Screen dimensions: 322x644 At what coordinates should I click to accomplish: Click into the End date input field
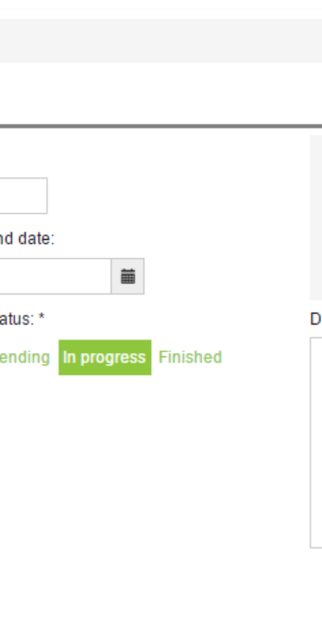[x=55, y=277]
